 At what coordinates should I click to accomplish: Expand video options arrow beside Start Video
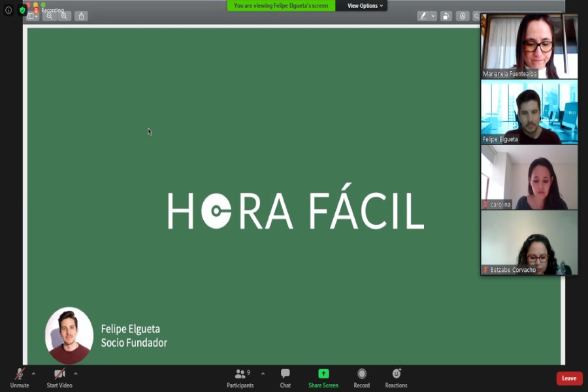point(76,374)
